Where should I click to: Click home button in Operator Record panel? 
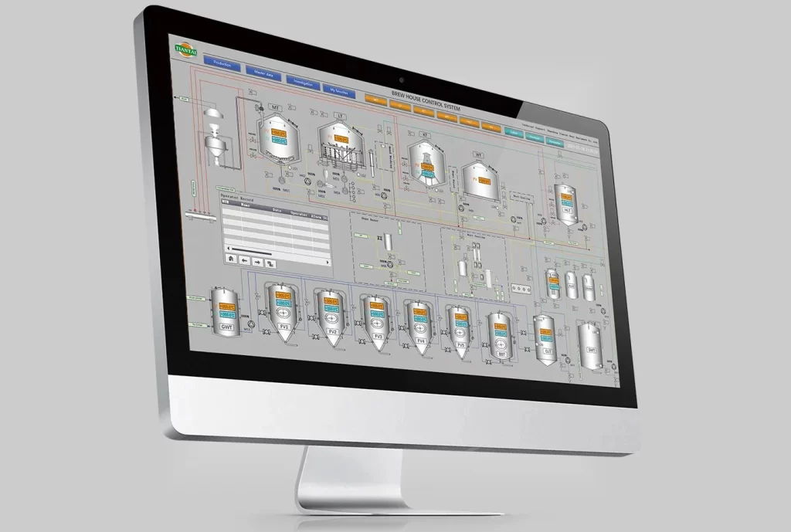[230, 259]
